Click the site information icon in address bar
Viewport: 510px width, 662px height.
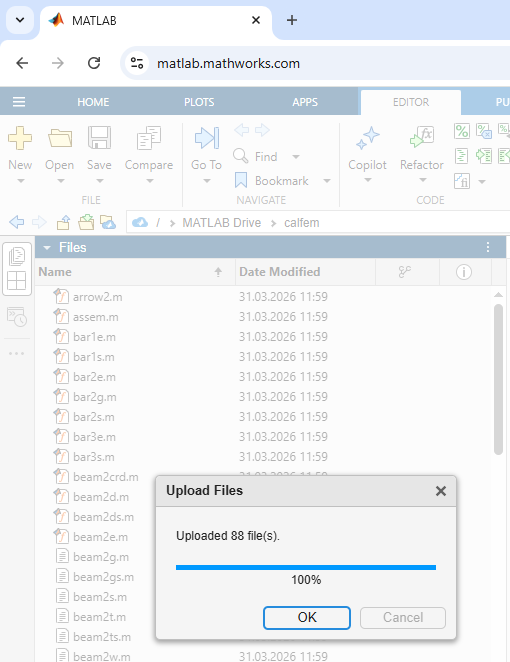click(137, 63)
